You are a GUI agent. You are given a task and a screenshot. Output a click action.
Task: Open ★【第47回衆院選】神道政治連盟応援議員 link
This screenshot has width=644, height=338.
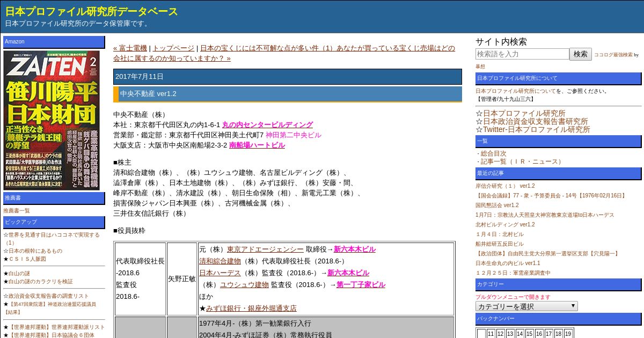point(50,308)
